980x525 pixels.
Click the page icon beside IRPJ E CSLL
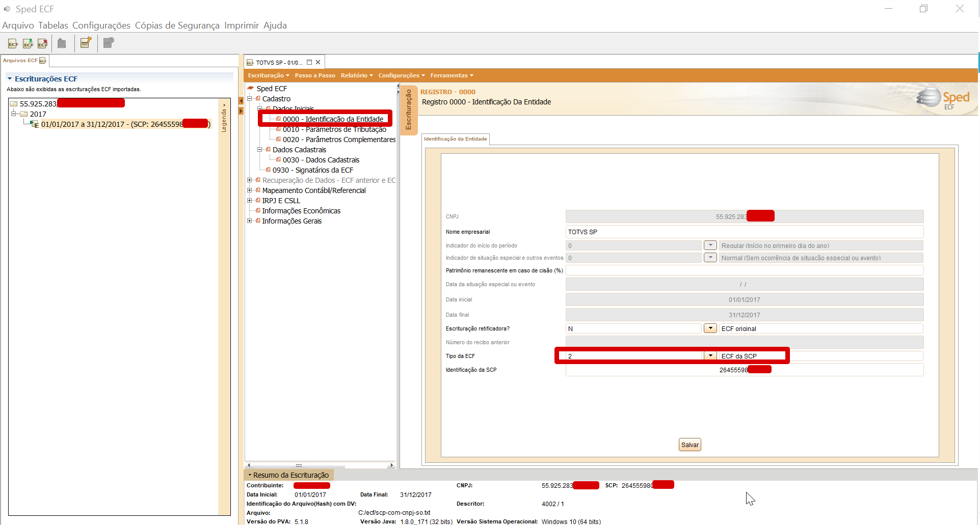(x=258, y=201)
